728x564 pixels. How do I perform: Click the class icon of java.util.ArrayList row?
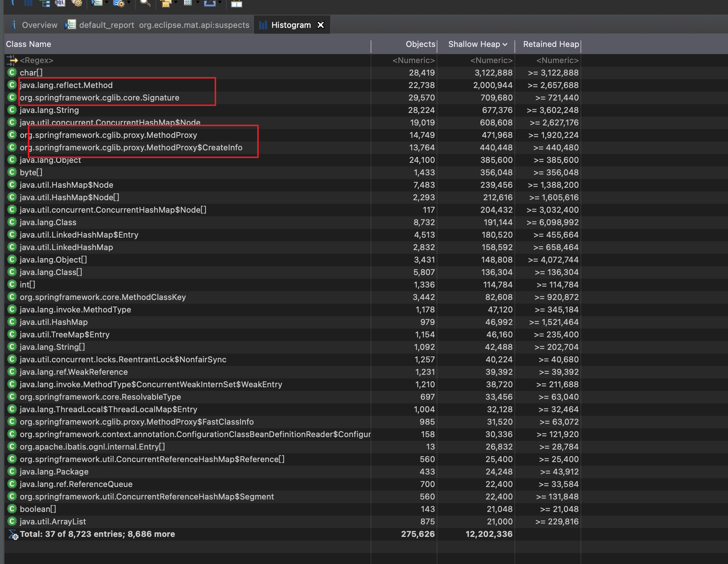pyautogui.click(x=12, y=521)
